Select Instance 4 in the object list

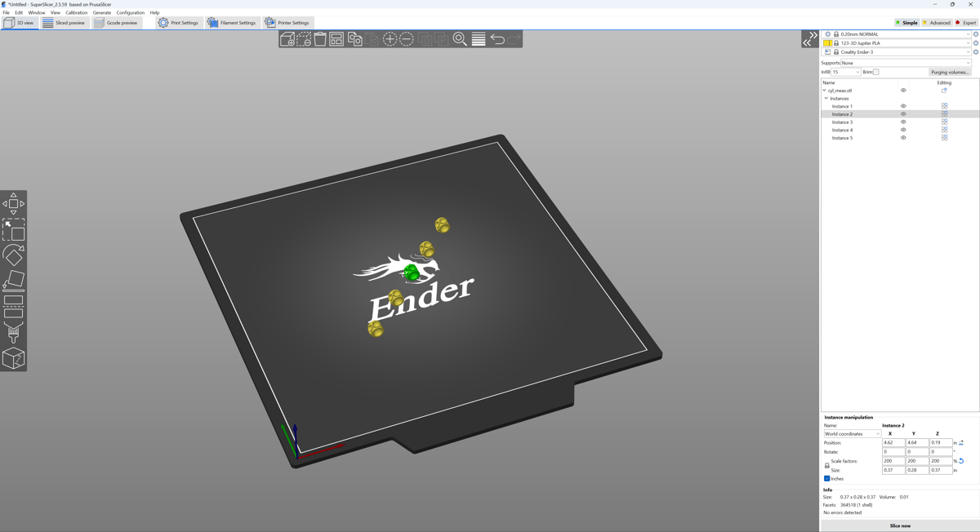point(842,130)
